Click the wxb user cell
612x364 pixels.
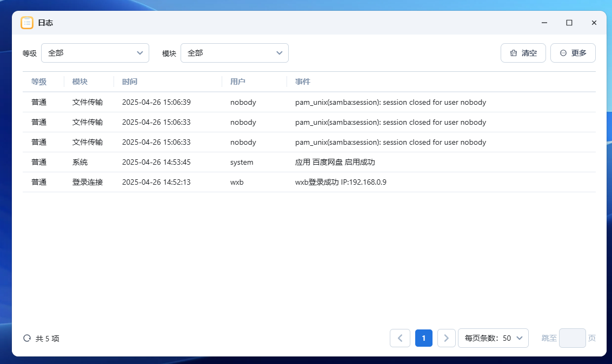click(237, 182)
